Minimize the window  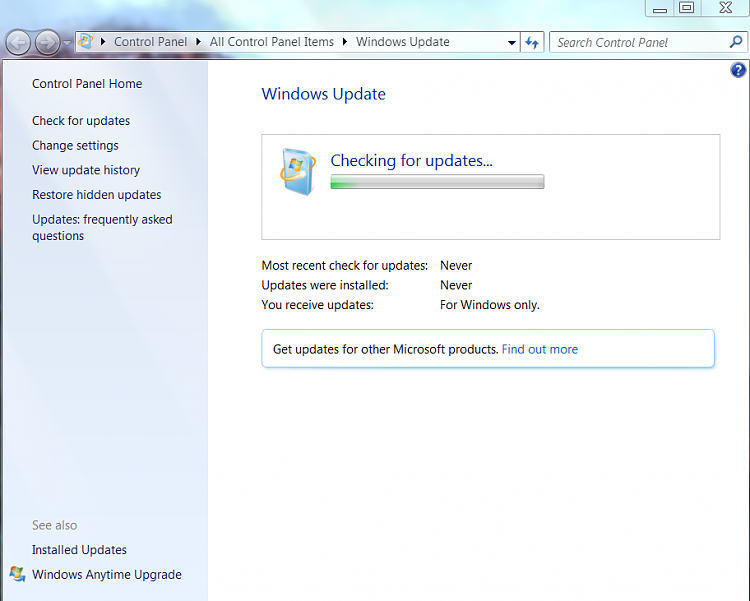(x=660, y=8)
